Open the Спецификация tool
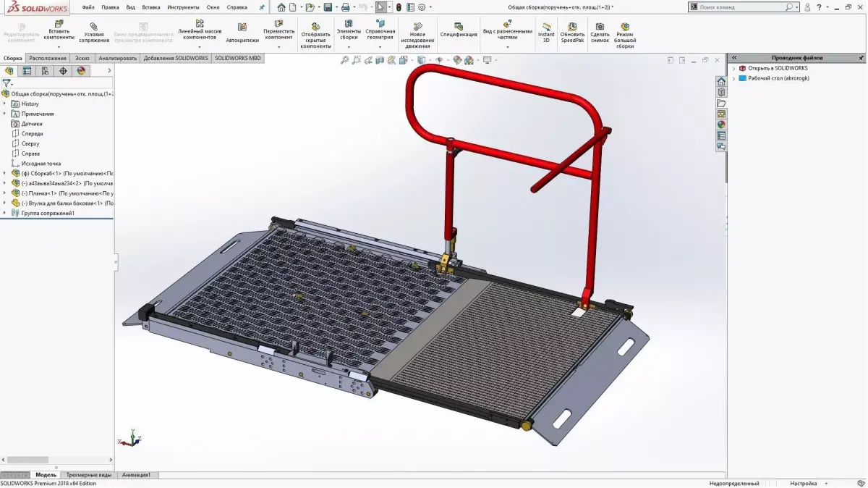 pyautogui.click(x=459, y=32)
